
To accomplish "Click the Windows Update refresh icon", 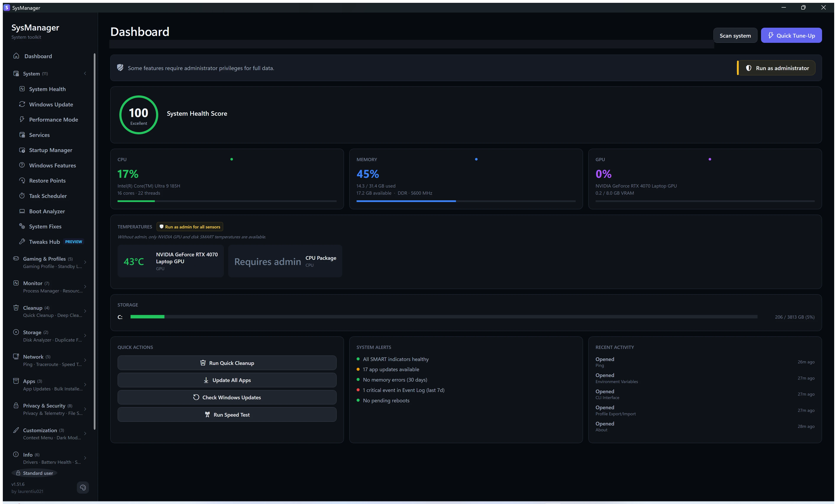I will coord(22,104).
